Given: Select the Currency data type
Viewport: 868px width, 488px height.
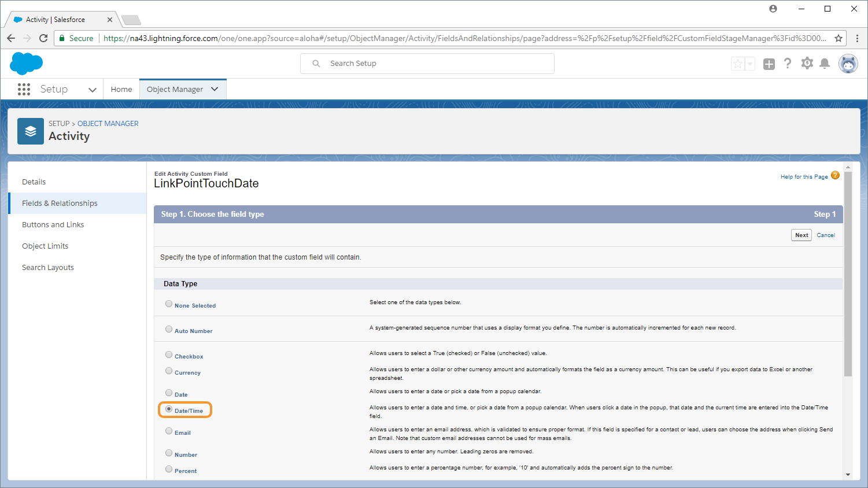Looking at the screenshot, I should [169, 371].
